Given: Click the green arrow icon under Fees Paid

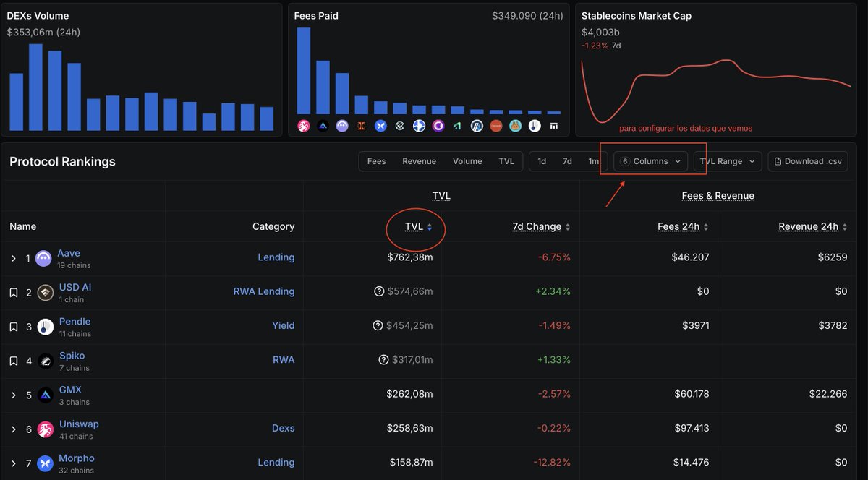Looking at the screenshot, I should (x=457, y=126).
